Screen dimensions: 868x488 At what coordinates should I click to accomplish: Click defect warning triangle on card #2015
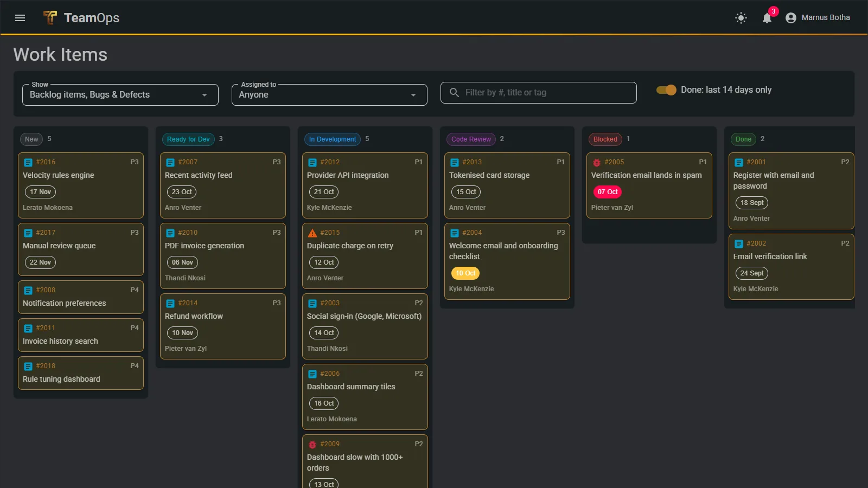(312, 233)
